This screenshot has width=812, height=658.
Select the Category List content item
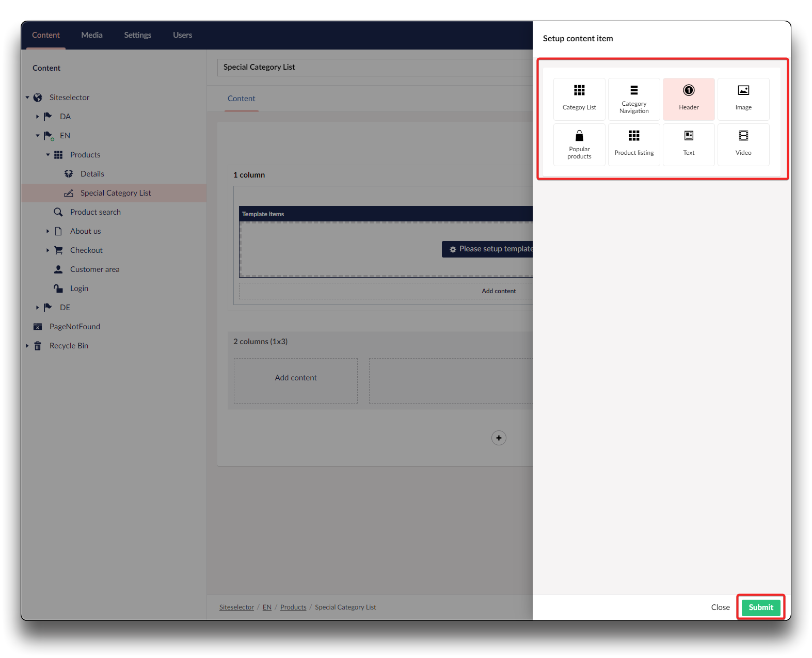tap(579, 99)
